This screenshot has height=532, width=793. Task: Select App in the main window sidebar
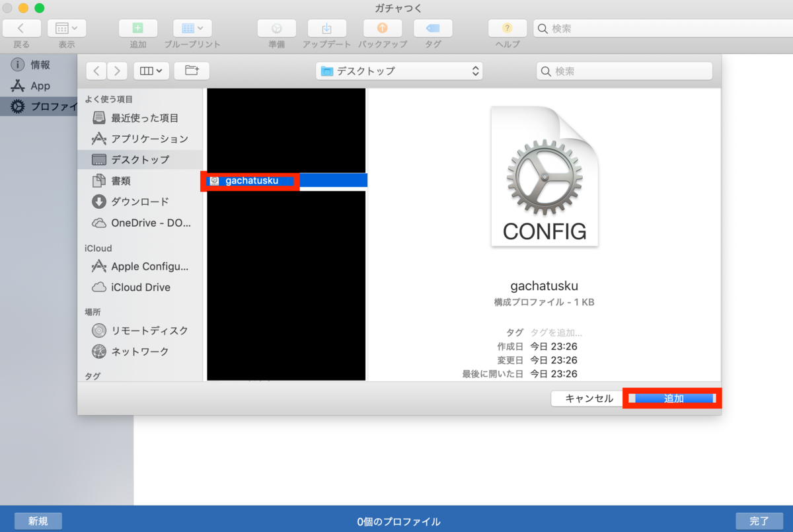point(38,86)
